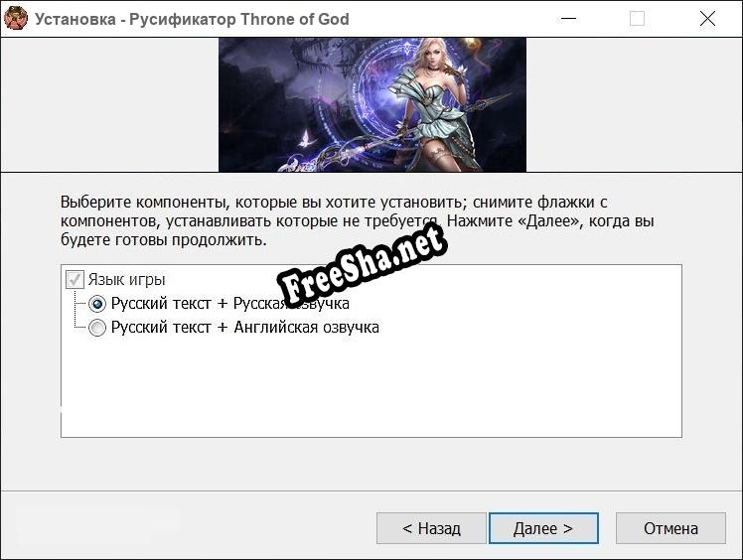Screen dimensions: 743x560
Task: Click the blank footer area left of Назад
Action: point(190,528)
